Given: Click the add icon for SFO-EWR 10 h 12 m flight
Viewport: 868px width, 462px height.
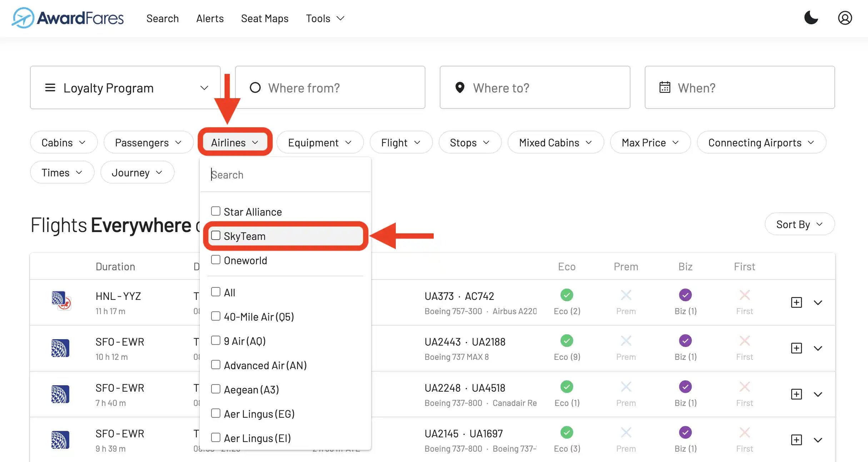Looking at the screenshot, I should pos(796,348).
